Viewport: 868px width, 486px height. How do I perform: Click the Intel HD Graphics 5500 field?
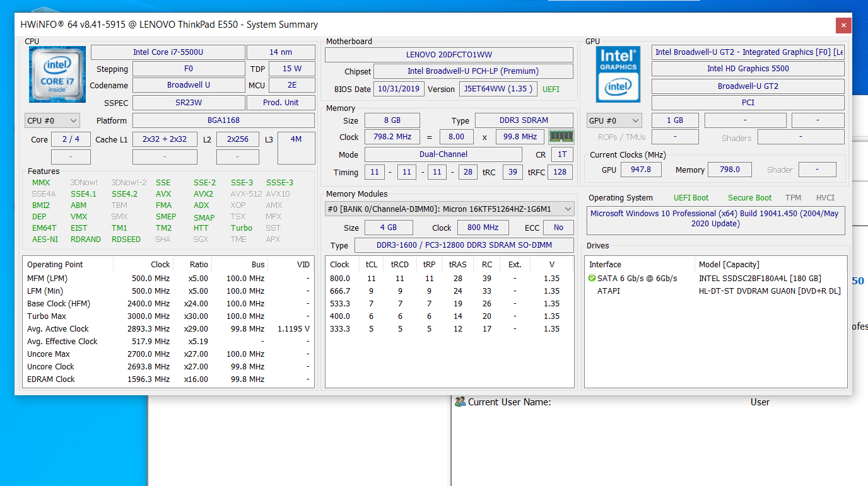(x=748, y=69)
